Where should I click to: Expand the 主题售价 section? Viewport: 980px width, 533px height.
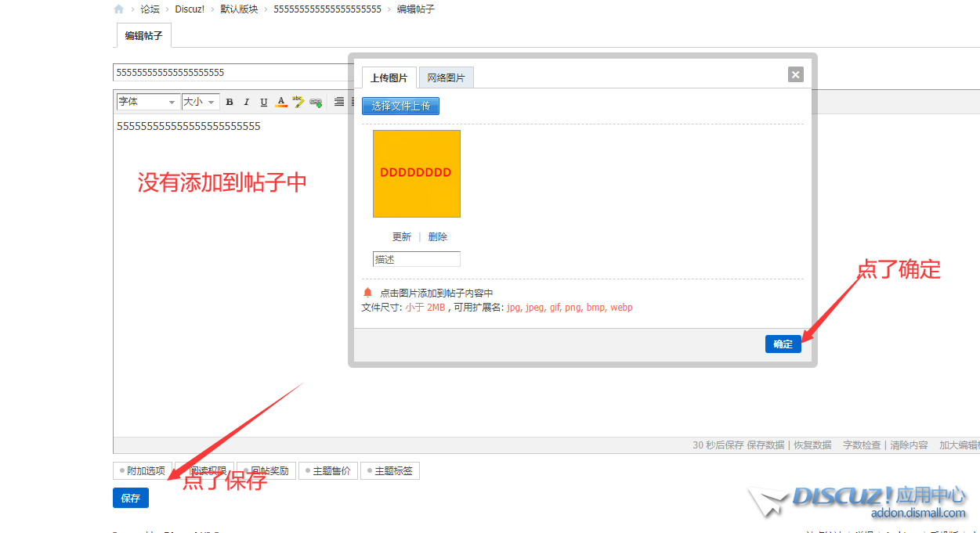pyautogui.click(x=327, y=471)
